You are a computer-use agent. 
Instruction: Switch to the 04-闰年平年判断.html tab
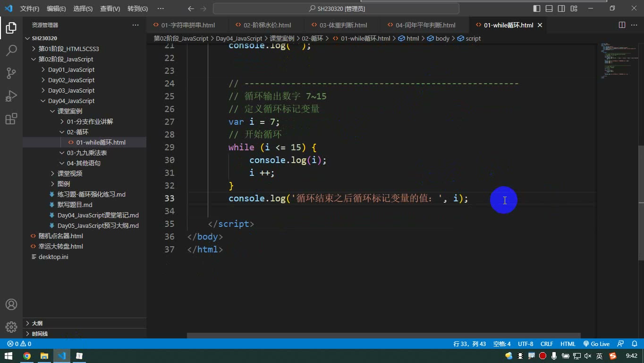pos(425,25)
